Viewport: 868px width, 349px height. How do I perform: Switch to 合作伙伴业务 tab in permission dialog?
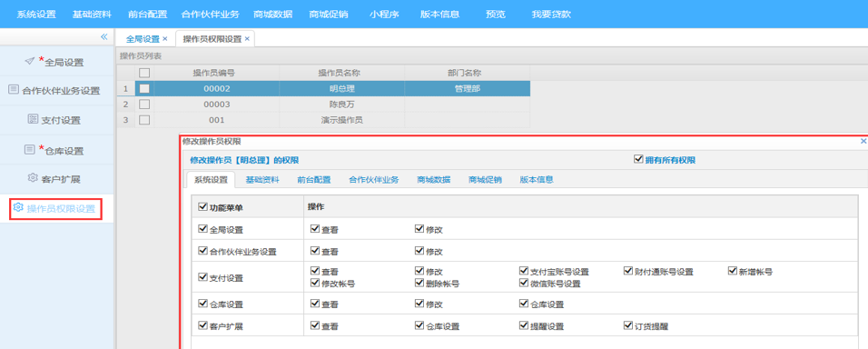tap(374, 179)
